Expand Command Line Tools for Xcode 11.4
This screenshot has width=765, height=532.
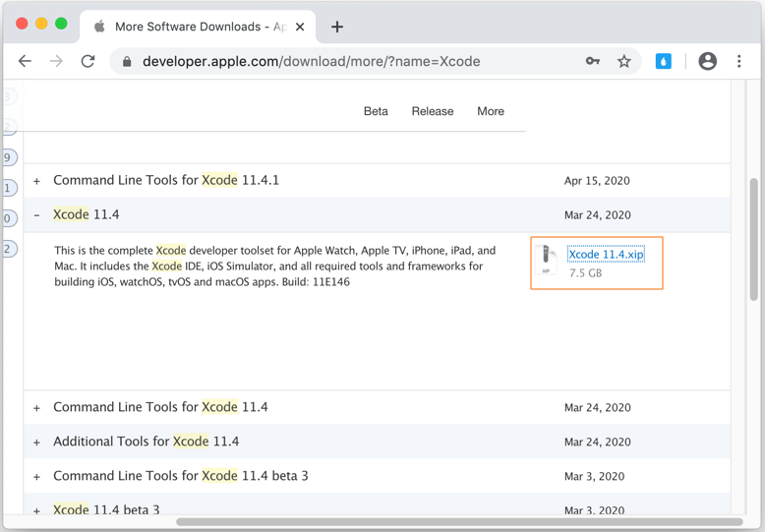coord(36,408)
